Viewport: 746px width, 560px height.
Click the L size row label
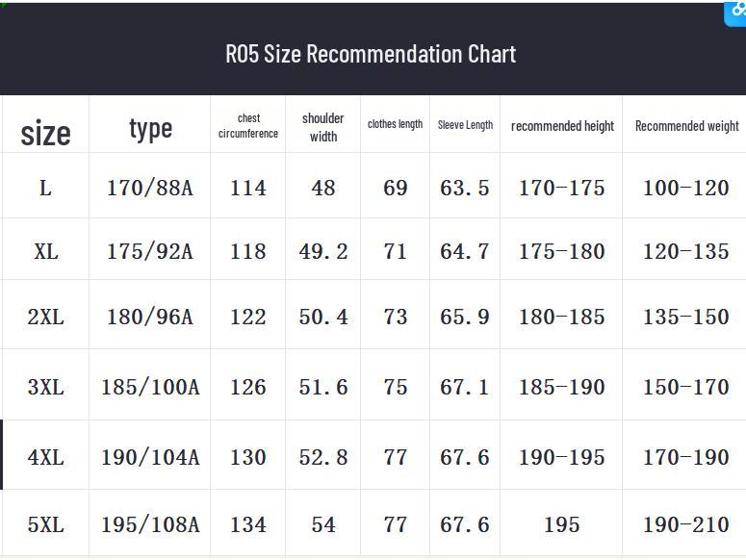click(x=45, y=188)
